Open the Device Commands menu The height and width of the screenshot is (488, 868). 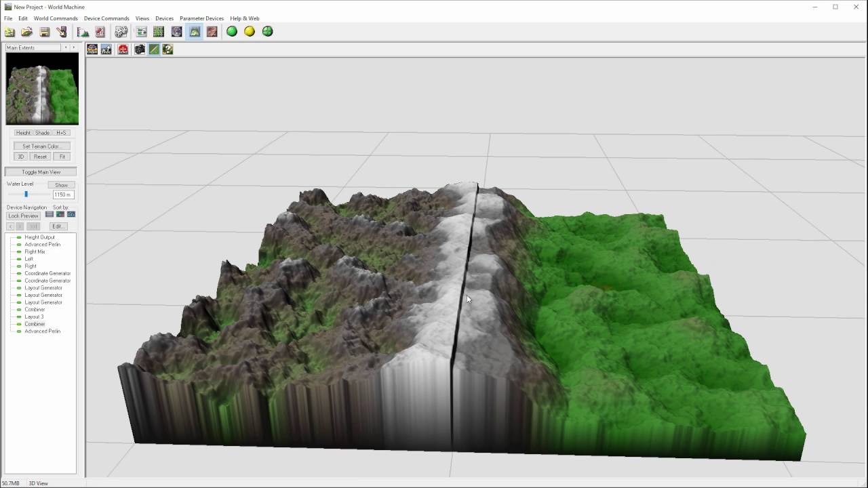tap(106, 18)
